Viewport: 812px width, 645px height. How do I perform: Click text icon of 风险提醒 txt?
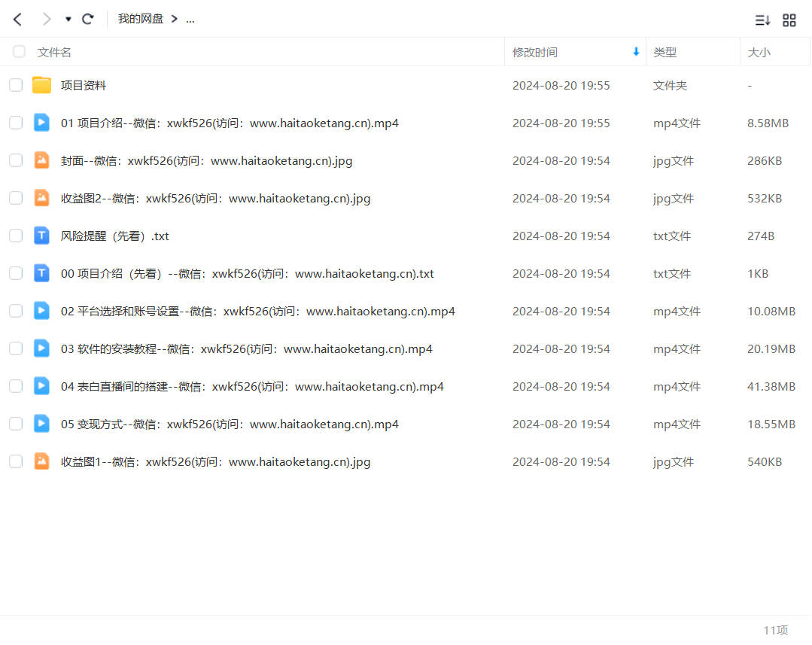point(41,236)
